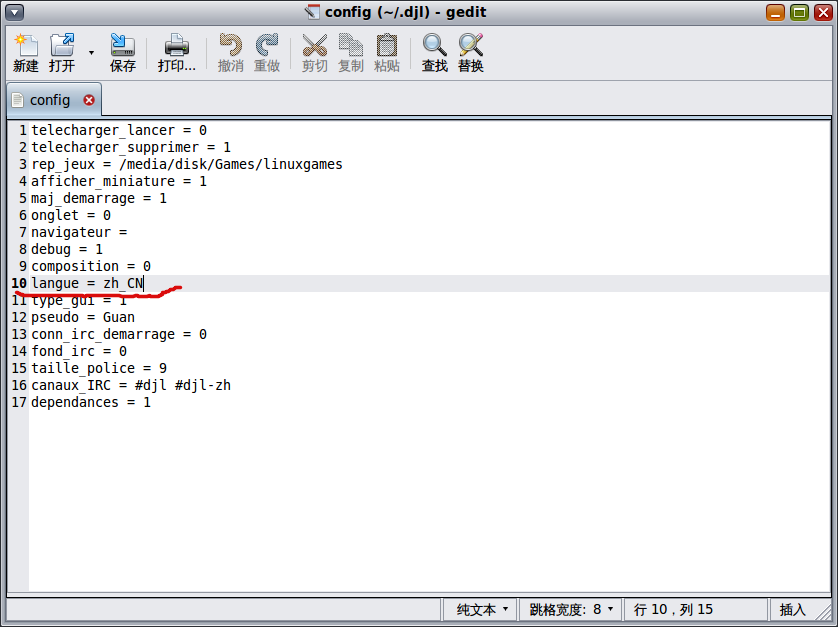Click line 3 with the rep_jeux path
The width and height of the screenshot is (838, 627).
[187, 164]
